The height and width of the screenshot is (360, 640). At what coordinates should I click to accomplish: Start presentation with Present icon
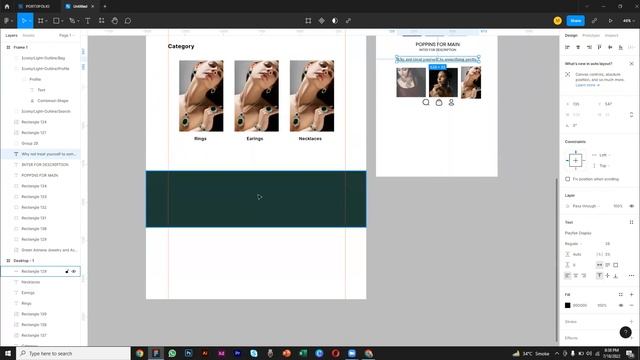click(611, 20)
